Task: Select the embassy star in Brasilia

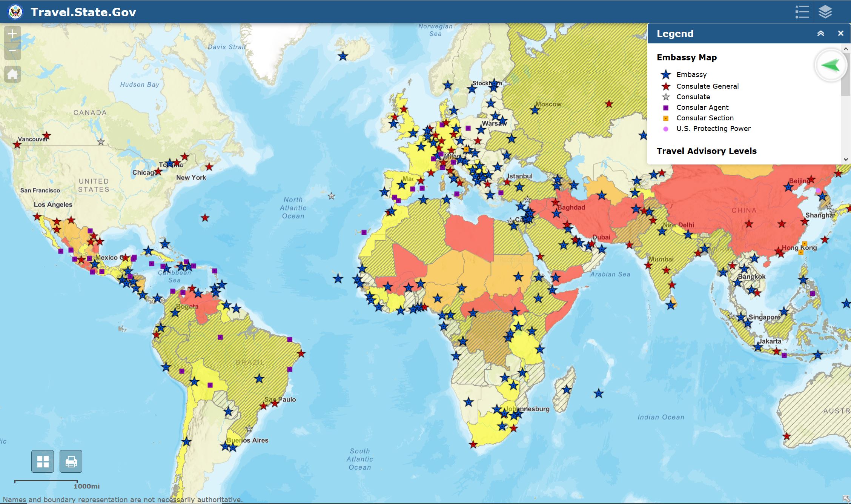Action: pyautogui.click(x=259, y=378)
